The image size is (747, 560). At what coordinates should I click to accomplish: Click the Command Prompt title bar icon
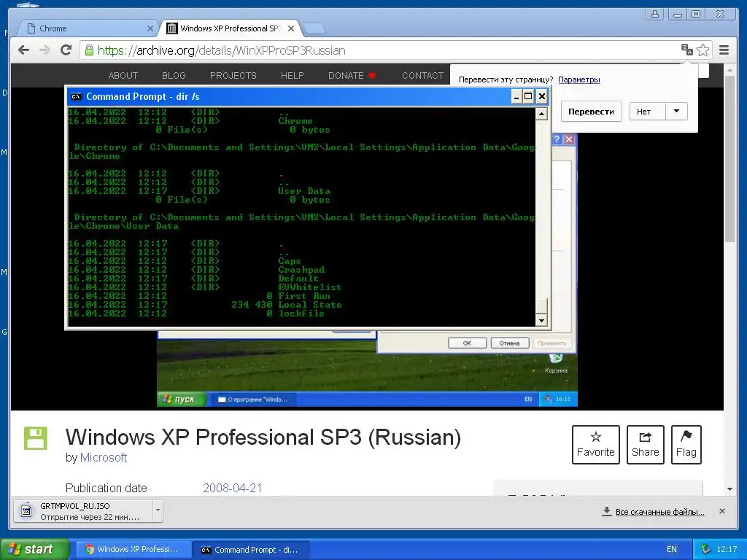coord(76,97)
